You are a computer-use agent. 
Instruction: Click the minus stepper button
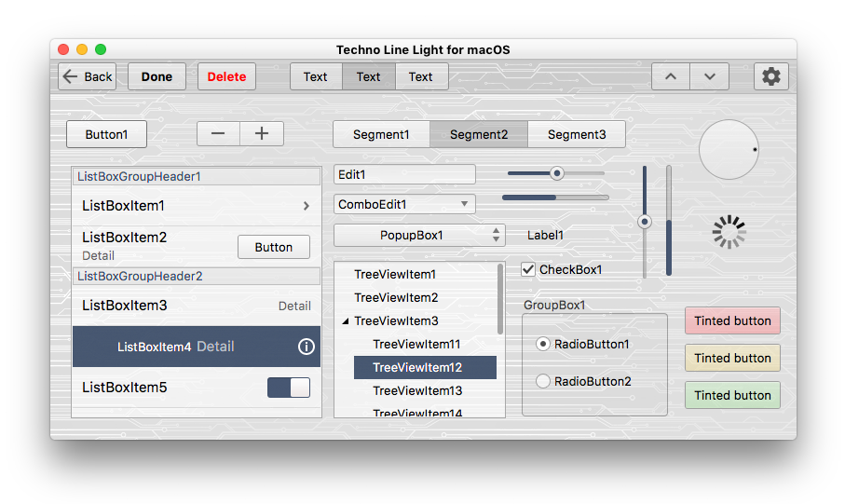point(218,133)
